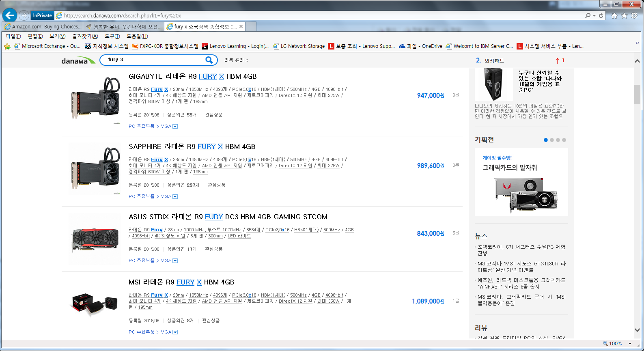This screenshot has height=351, width=644.
Task: Click the address bar search dropdown arrow
Action: click(594, 15)
